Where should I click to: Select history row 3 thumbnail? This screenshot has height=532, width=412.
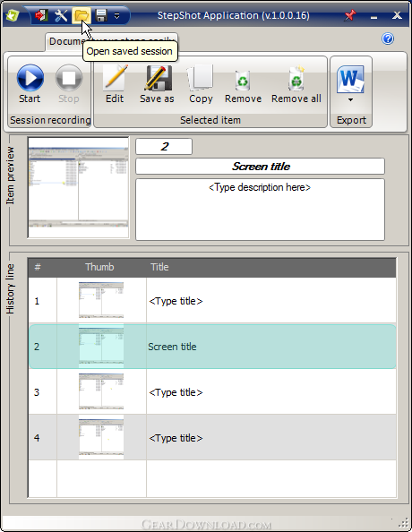pyautogui.click(x=101, y=391)
